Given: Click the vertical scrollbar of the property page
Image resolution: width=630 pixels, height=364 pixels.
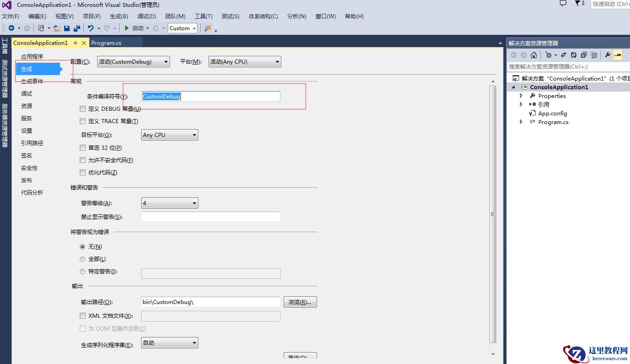Looking at the screenshot, I should (493, 214).
